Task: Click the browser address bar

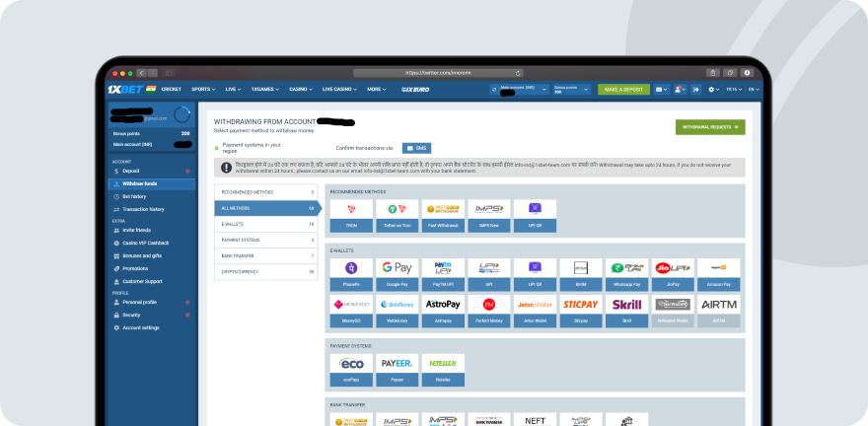Action: 438,73
